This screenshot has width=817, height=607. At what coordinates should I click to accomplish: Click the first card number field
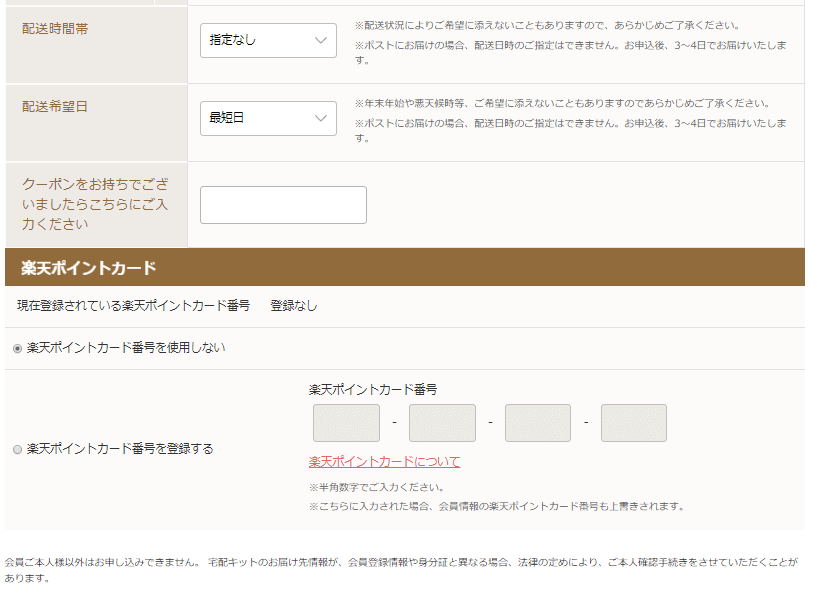(346, 423)
